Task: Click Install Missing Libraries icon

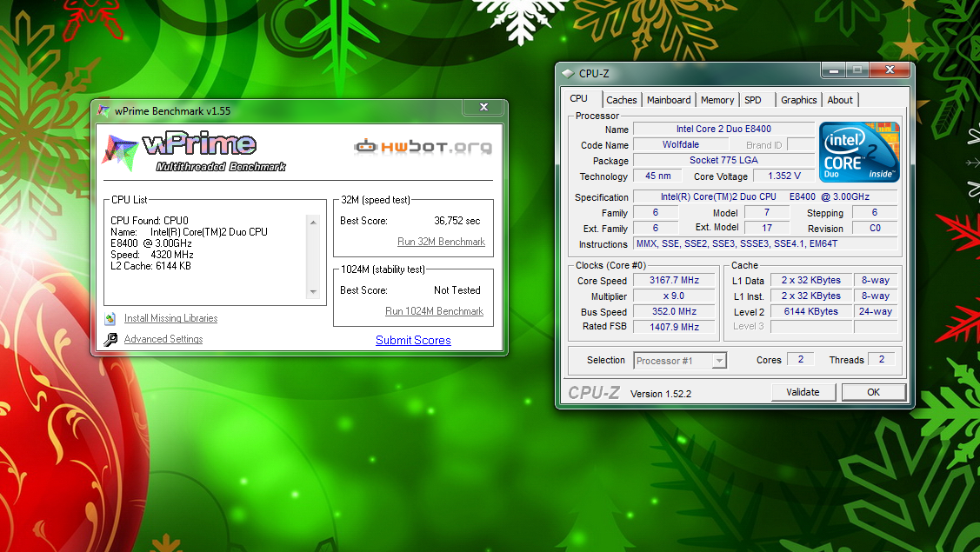Action: tap(110, 318)
